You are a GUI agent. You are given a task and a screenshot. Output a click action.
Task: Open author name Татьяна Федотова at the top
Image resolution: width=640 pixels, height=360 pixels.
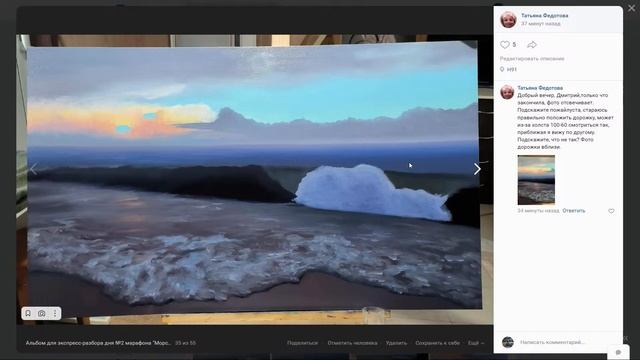[544, 16]
